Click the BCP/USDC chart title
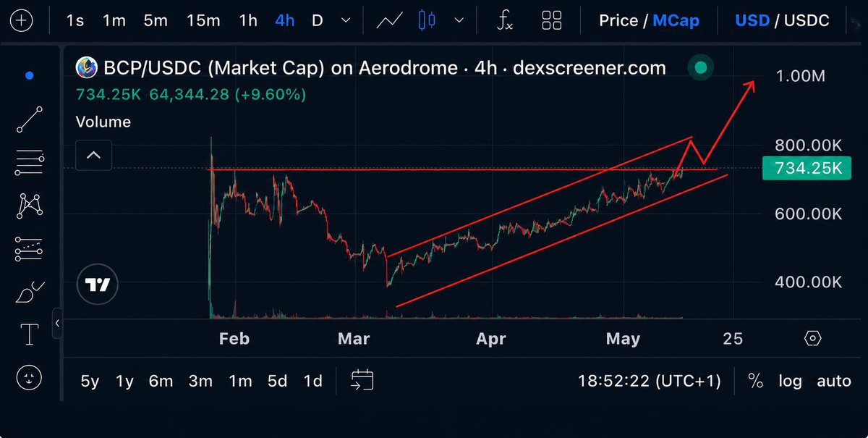Image resolution: width=868 pixels, height=438 pixels. click(384, 68)
